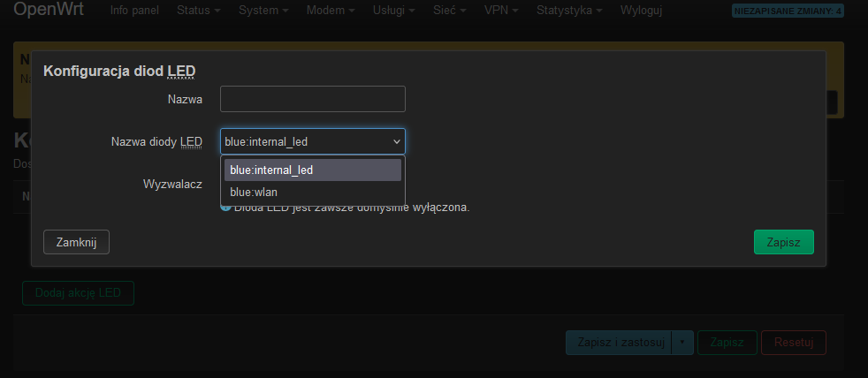Open the Save & Apply split arrow

click(x=682, y=343)
